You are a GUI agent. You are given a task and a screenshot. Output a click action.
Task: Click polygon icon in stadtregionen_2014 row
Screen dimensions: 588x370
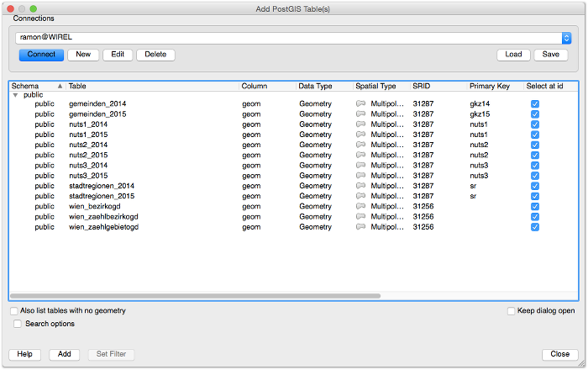coord(360,186)
